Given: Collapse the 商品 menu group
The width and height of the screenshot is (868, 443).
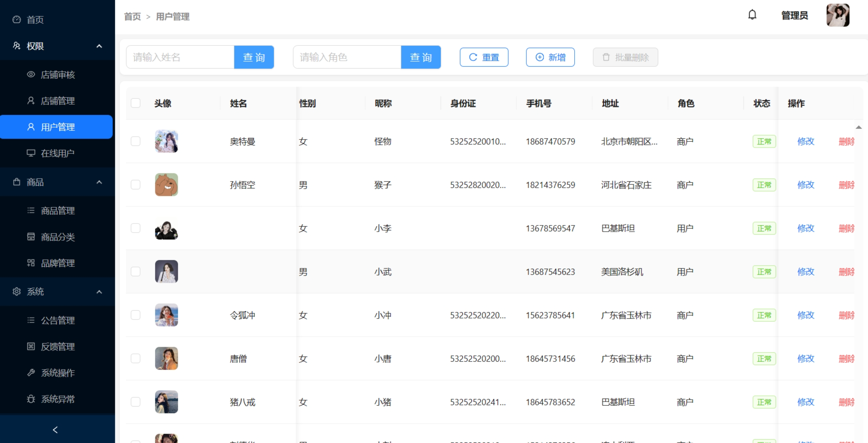Looking at the screenshot, I should pos(99,182).
